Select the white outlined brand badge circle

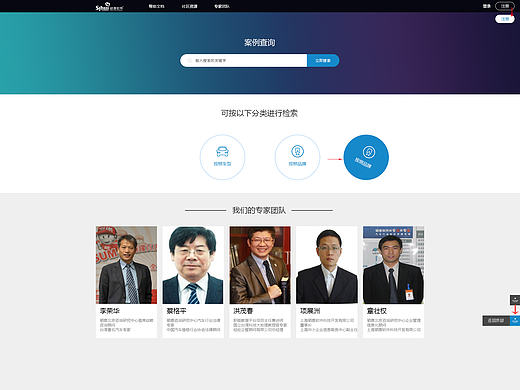pyautogui.click(x=297, y=157)
